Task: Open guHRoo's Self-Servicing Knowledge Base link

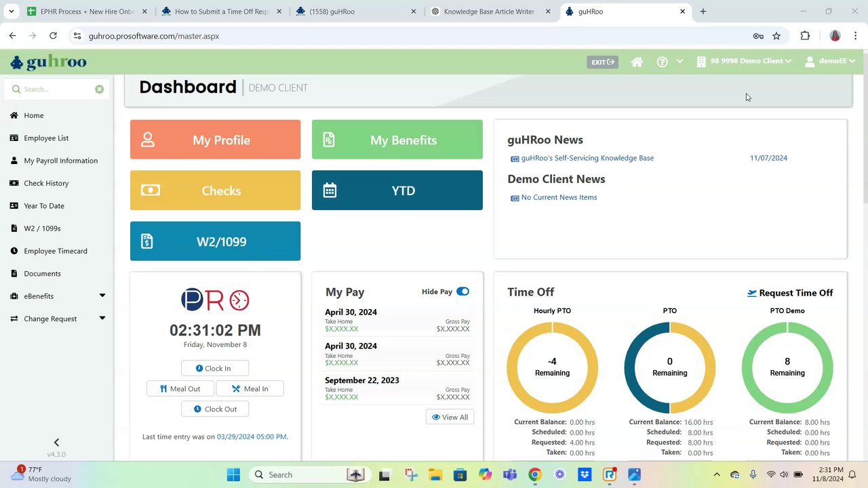Action: [587, 158]
